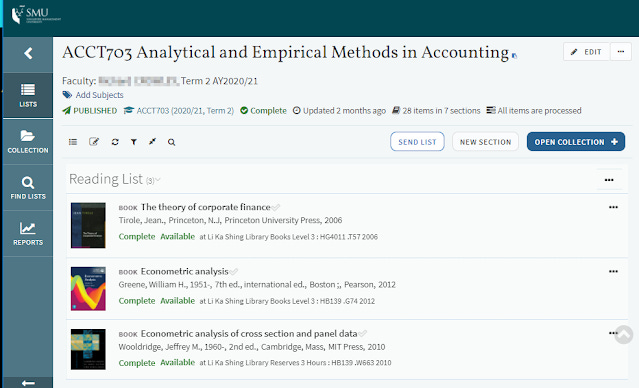
Task: Open options for Wooldridge panel data book
Action: coord(612,333)
